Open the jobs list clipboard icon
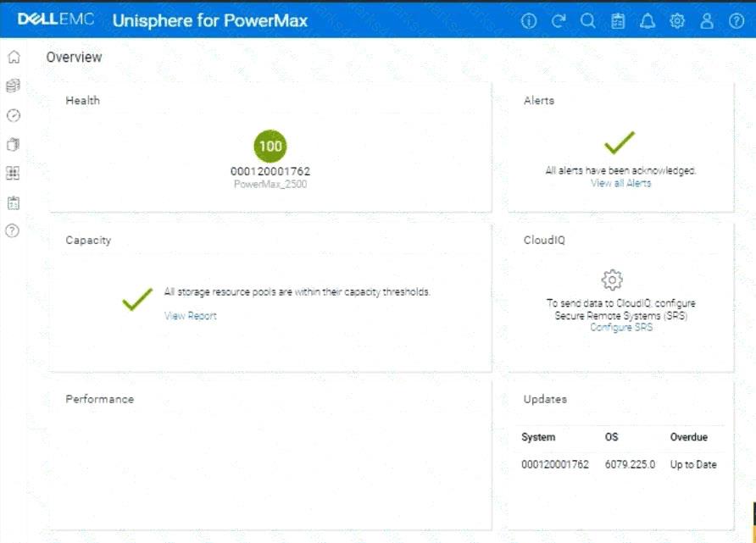Image resolution: width=756 pixels, height=543 pixels. tap(618, 21)
